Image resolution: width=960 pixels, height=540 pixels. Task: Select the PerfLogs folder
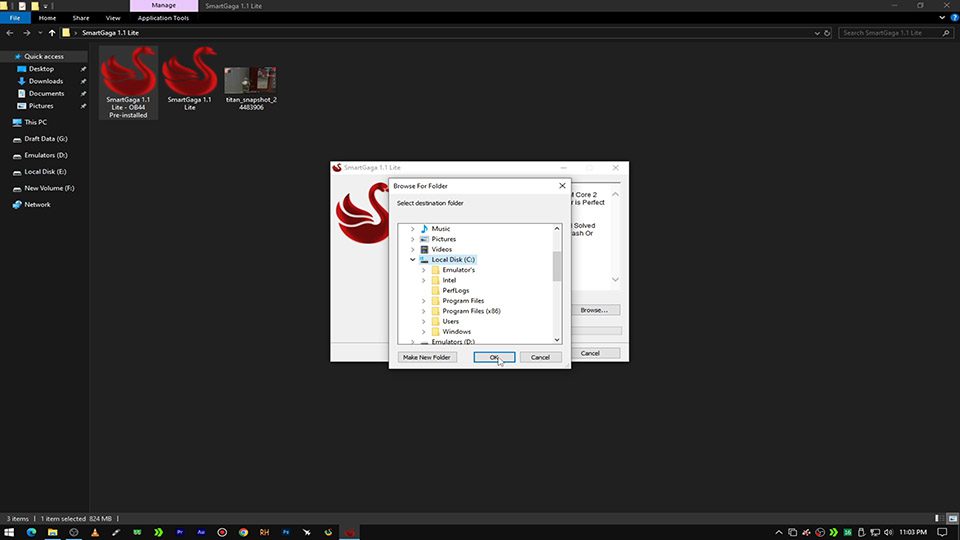(x=456, y=291)
